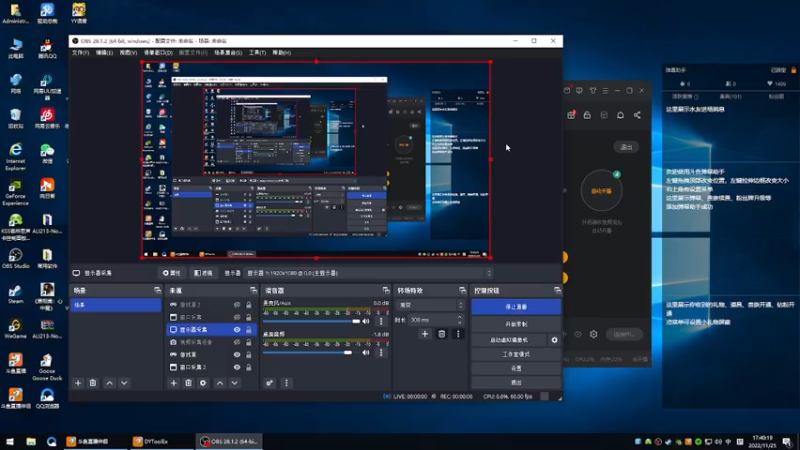
Task: Open the settings gear in the streaming assistant's bottom bar
Action: [x=593, y=335]
